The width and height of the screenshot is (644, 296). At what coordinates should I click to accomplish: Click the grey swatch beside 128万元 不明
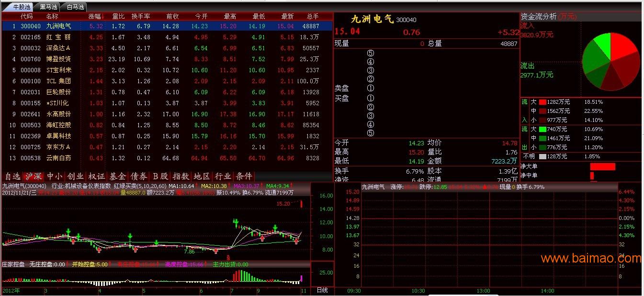pos(542,156)
